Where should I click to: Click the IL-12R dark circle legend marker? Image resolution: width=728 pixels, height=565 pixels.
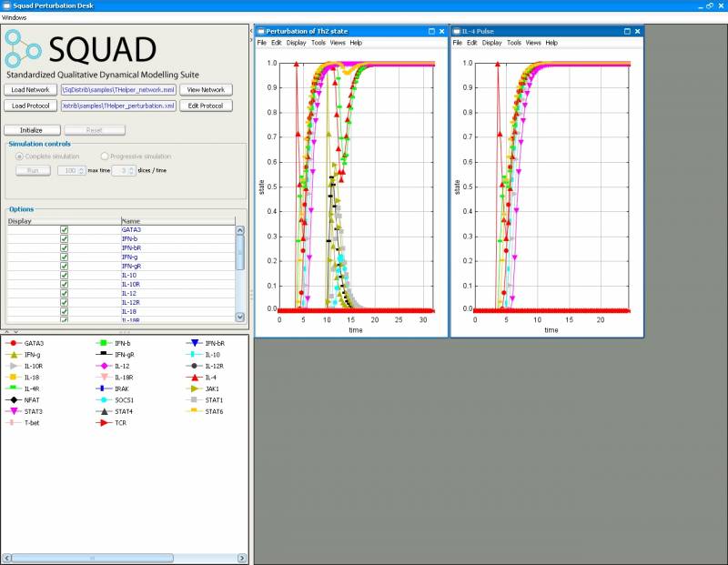(195, 366)
